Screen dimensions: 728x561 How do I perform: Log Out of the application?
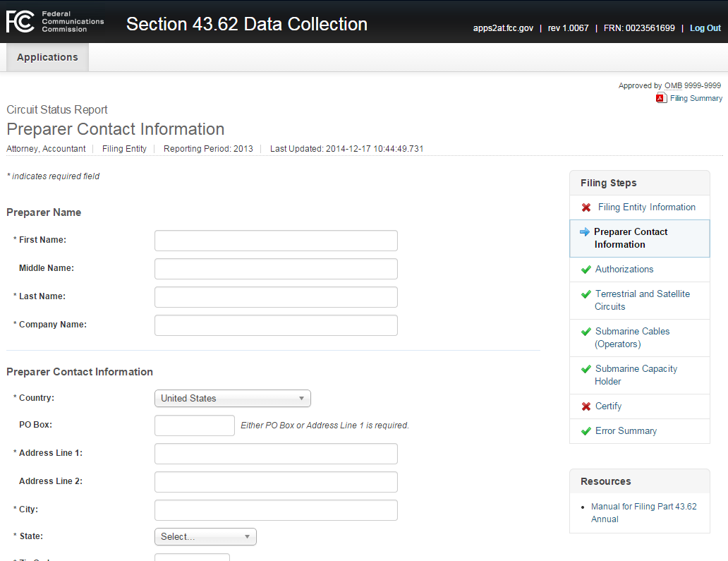[705, 28]
